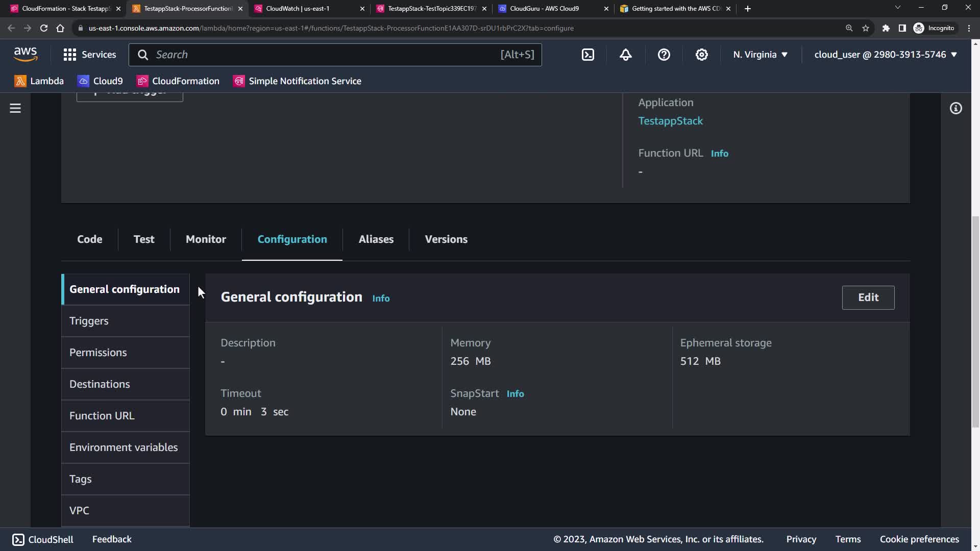Screen dimensions: 980x551
Task: Open browser tab search dropdown arrow
Action: tap(897, 8)
